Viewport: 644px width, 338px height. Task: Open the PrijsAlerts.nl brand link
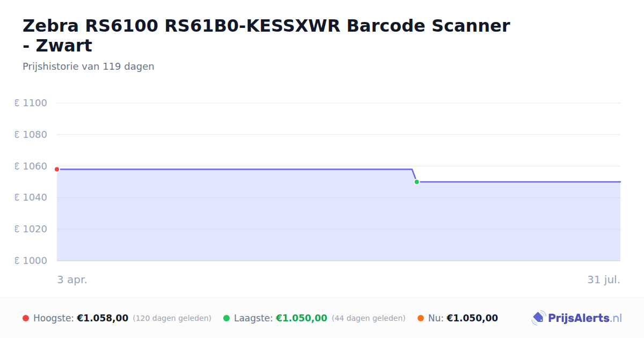(577, 318)
